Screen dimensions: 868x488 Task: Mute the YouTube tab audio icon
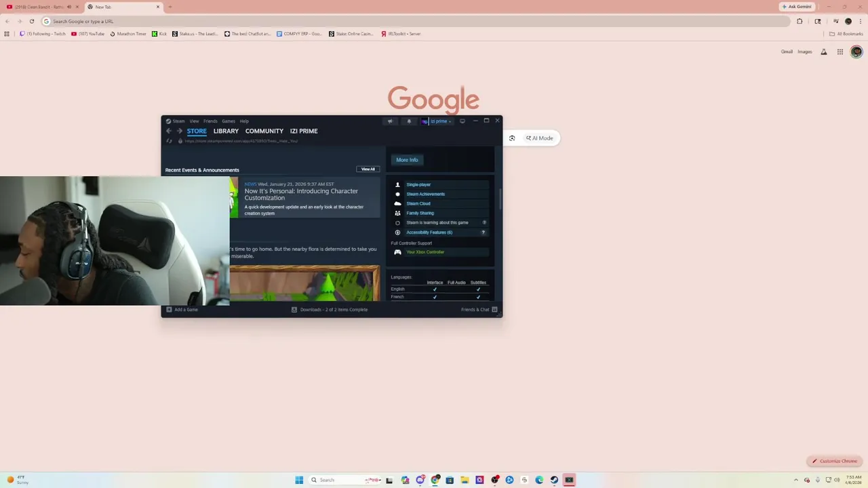point(69,7)
